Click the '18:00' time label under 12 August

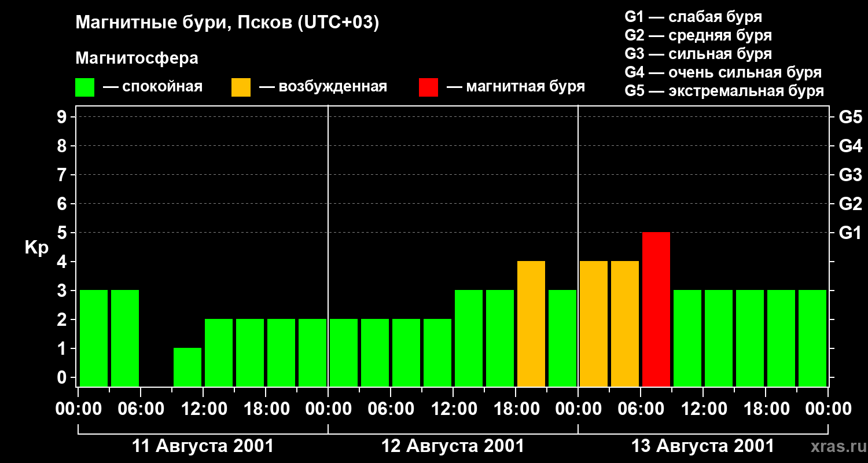pos(516,409)
